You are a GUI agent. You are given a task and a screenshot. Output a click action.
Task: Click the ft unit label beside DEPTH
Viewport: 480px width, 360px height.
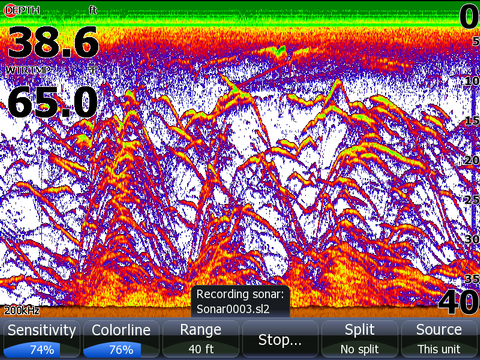[93, 10]
